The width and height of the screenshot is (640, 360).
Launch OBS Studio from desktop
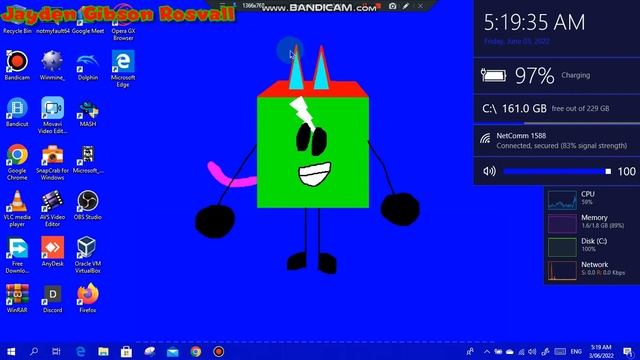pos(88,205)
